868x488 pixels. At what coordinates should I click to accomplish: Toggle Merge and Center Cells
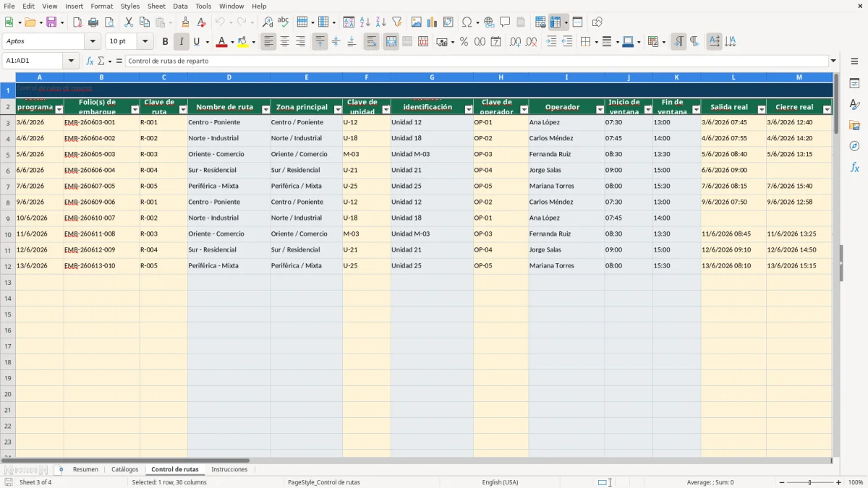391,42
